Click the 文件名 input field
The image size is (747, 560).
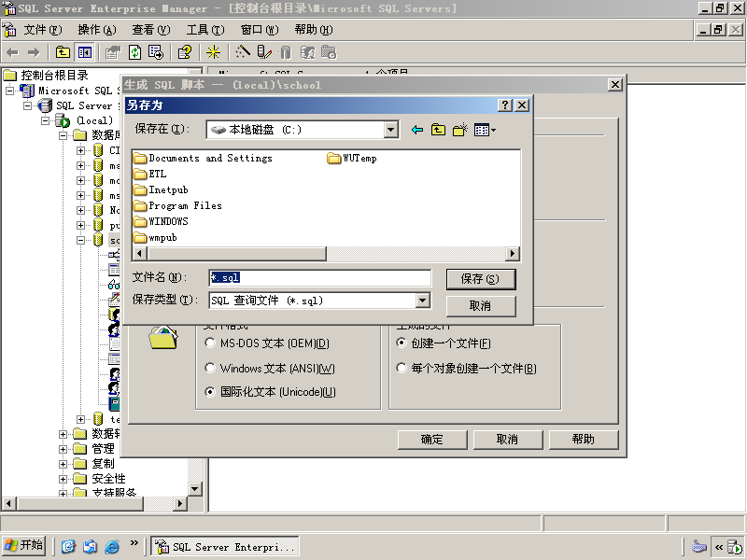pos(319,277)
